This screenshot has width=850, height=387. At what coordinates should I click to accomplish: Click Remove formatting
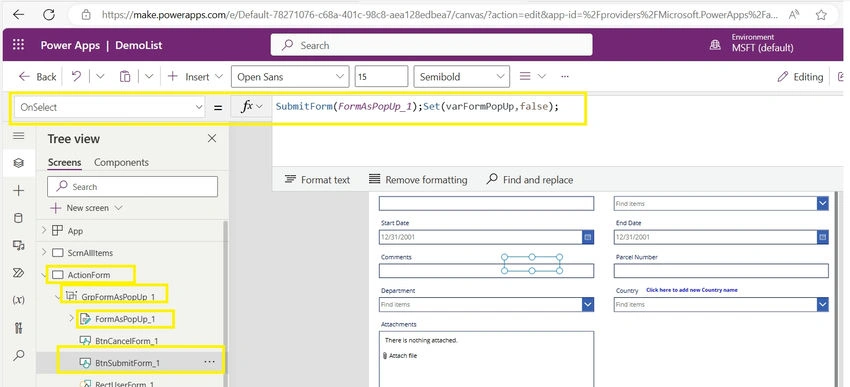[x=418, y=179]
